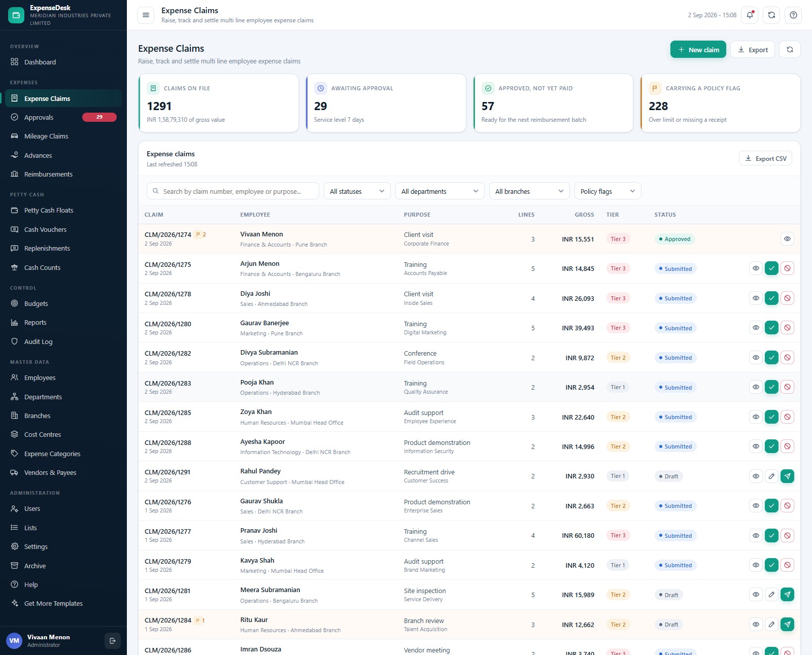Log out via the sign-out icon
The height and width of the screenshot is (655, 812).
[x=112, y=641]
